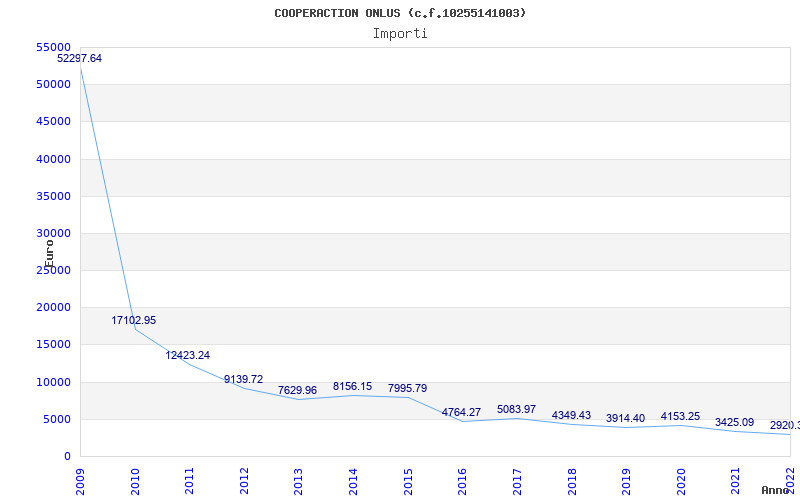Image resolution: width=800 pixels, height=500 pixels.
Task: Select the 5083.97 value for 2017
Action: coord(516,410)
